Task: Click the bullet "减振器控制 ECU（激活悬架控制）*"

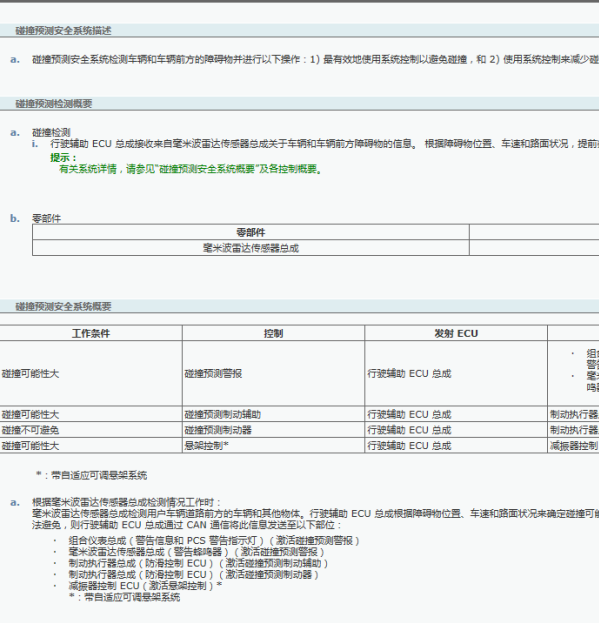Action: 145,586
